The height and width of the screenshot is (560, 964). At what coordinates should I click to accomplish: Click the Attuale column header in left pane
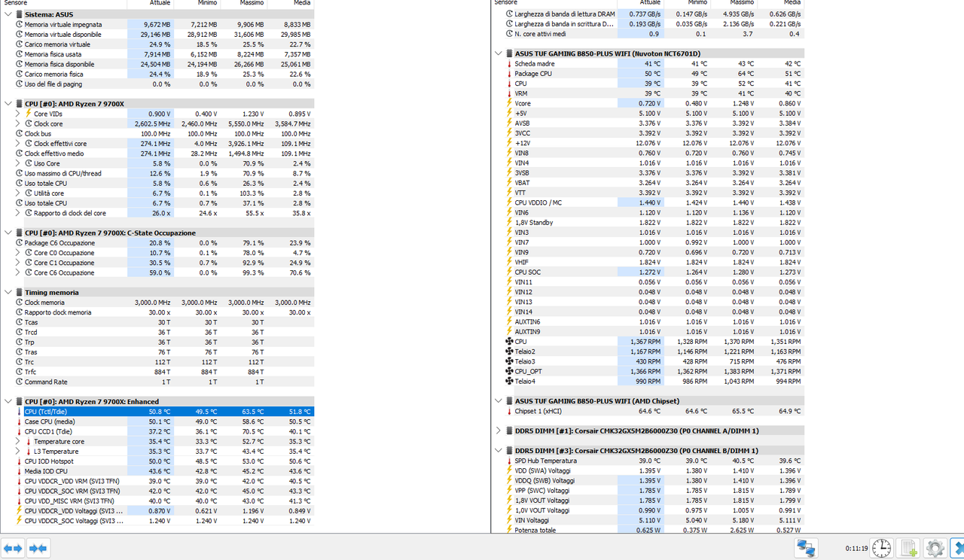(x=151, y=3)
